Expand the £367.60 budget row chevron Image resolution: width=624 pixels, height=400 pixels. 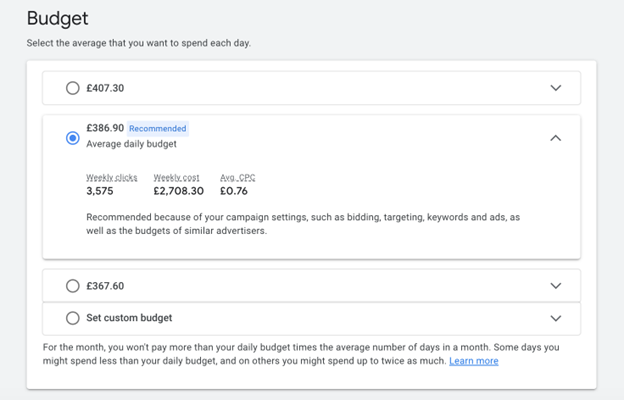(556, 286)
